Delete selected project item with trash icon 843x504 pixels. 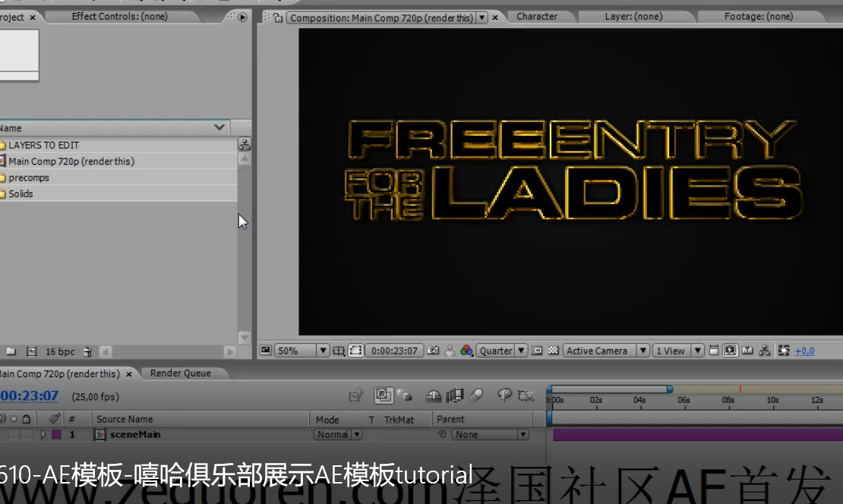point(87,352)
